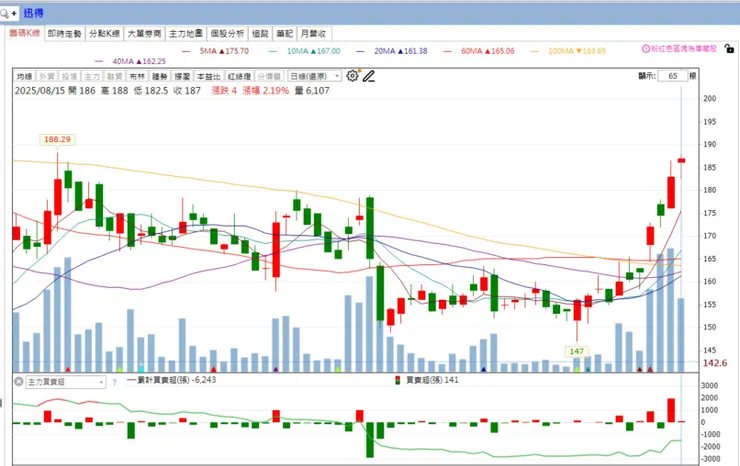Toggle the 布林 Bollinger bands button
This screenshot has height=466, width=740.
pos(137,76)
